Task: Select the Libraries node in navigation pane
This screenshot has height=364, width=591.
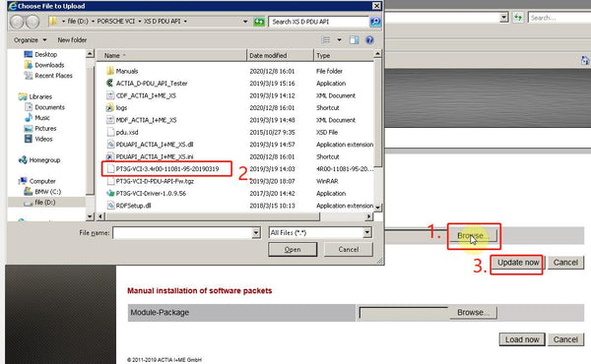Action: pos(40,96)
